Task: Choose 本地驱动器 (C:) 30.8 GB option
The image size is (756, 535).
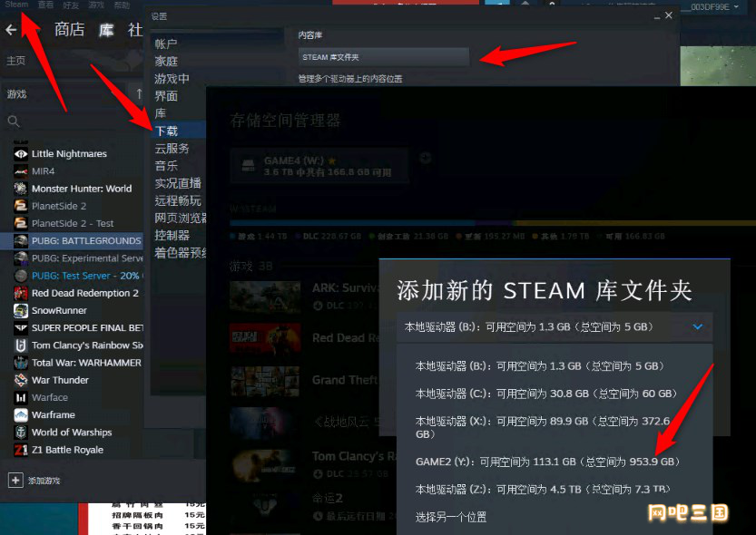Action: (545, 394)
